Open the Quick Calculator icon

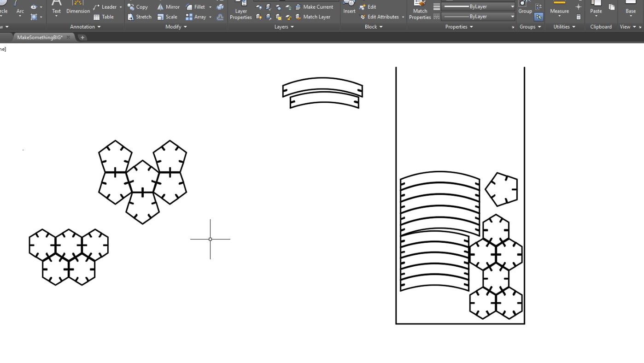click(x=579, y=17)
